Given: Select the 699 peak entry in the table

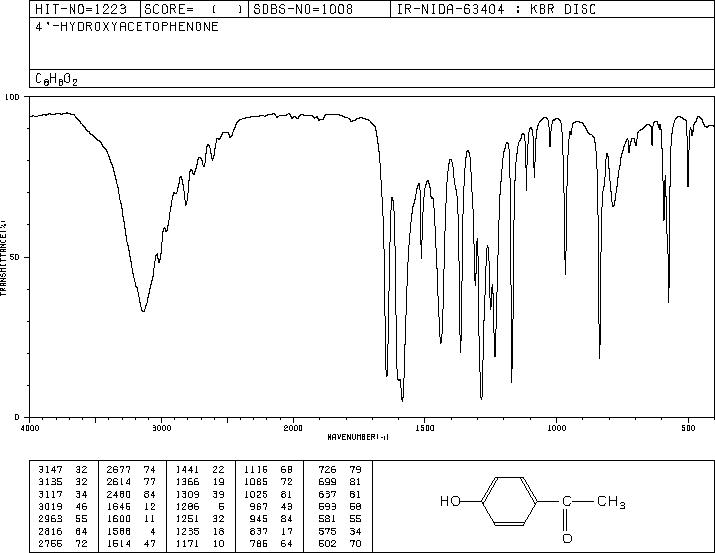Looking at the screenshot, I should (340, 482).
